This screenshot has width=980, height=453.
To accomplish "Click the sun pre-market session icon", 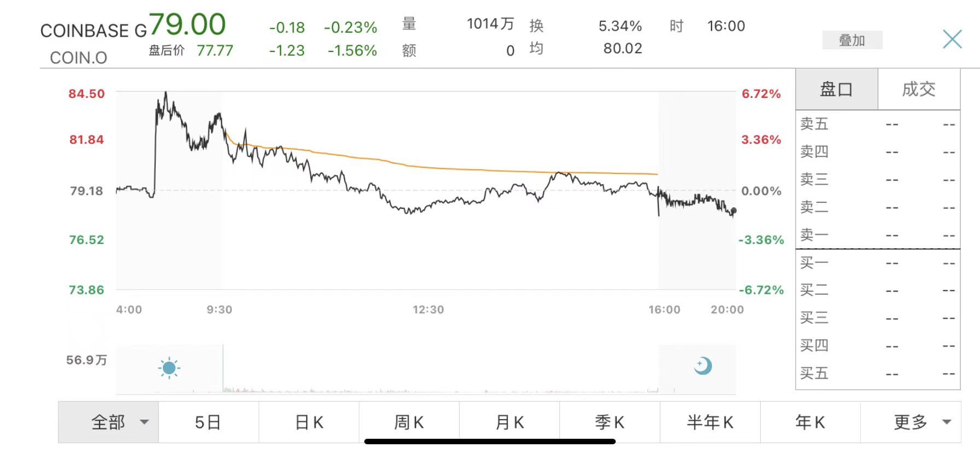I will (169, 368).
